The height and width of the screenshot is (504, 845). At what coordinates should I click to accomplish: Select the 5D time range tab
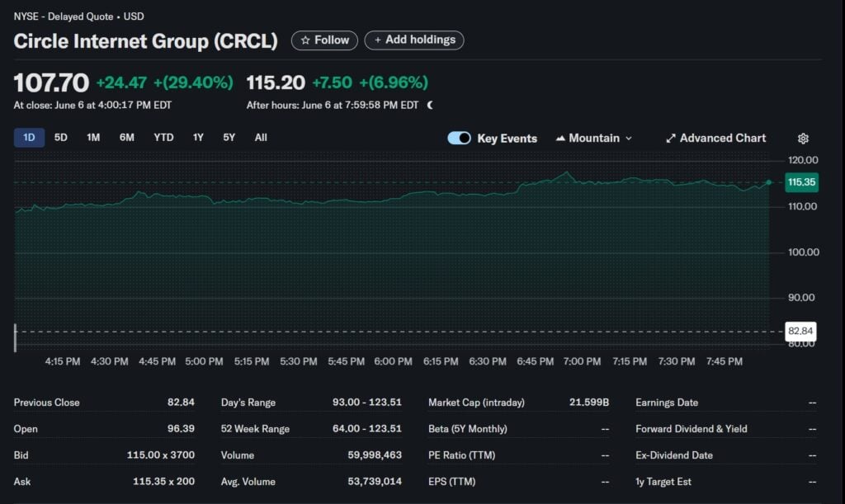tap(61, 138)
